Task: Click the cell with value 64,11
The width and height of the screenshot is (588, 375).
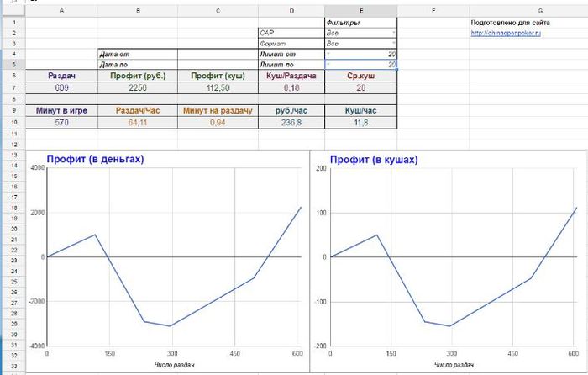Action: 138,123
